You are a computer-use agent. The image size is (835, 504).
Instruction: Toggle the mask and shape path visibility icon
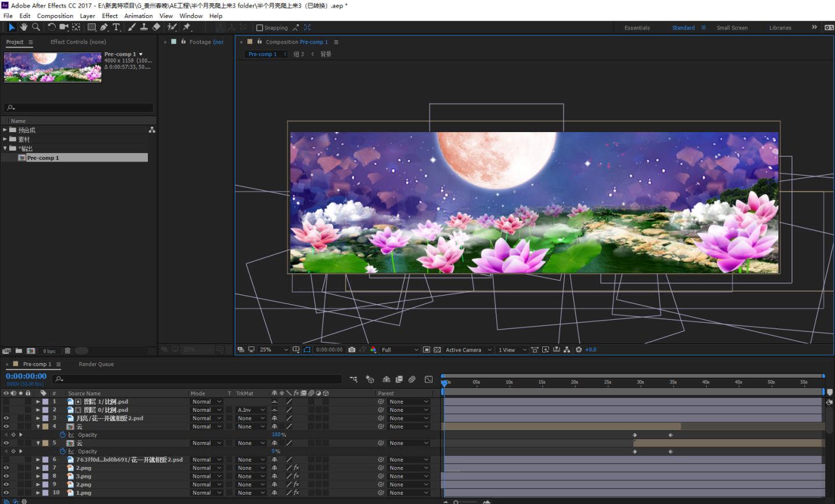click(307, 350)
